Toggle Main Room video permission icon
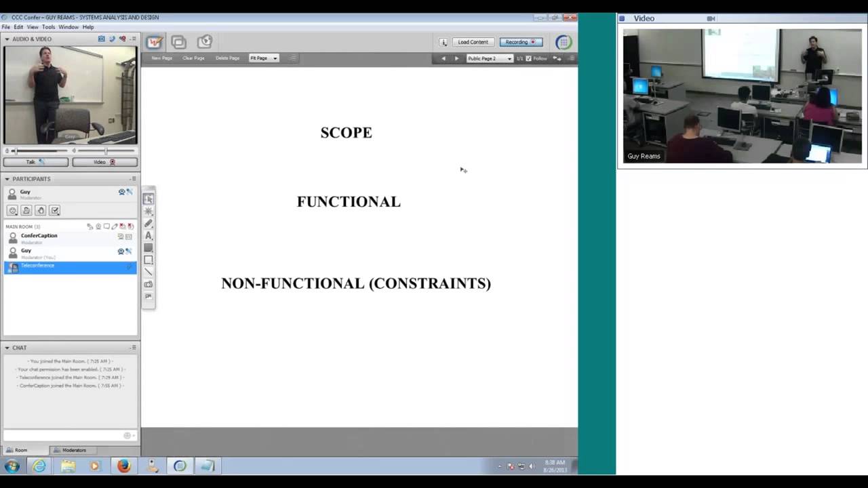868x488 pixels. [x=98, y=226]
